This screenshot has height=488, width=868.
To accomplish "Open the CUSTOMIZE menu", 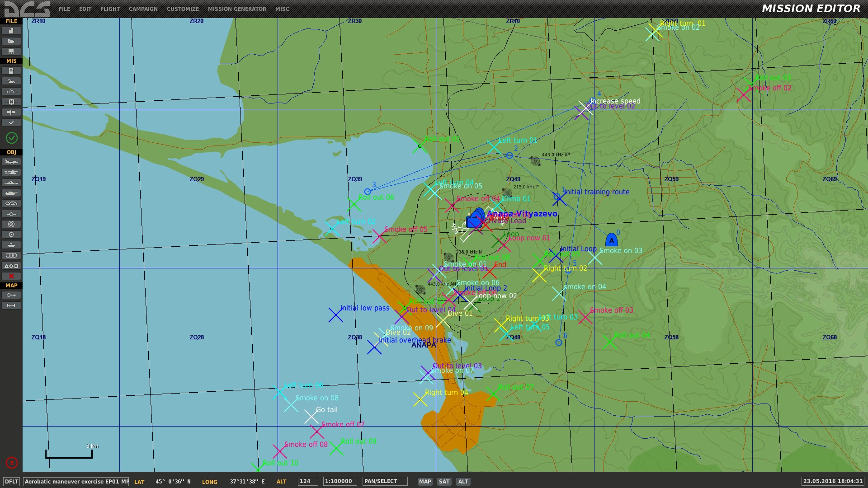I will tap(183, 9).
